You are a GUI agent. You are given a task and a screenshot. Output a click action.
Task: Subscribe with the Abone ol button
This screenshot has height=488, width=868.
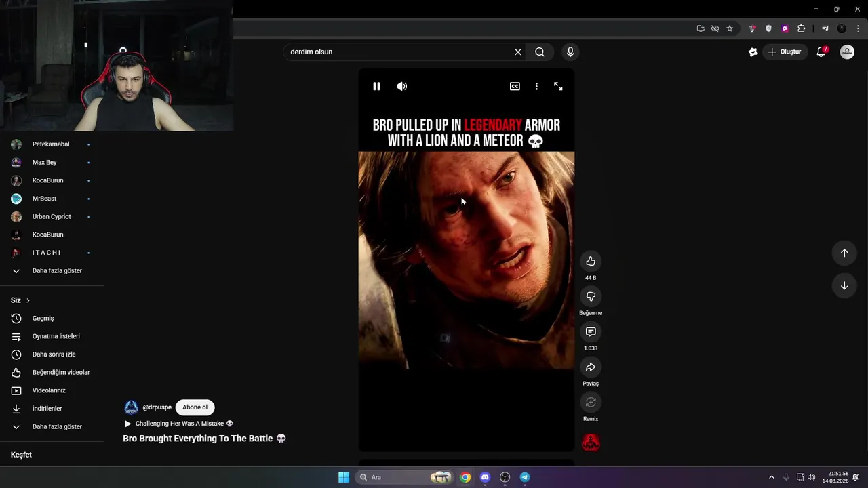click(195, 407)
